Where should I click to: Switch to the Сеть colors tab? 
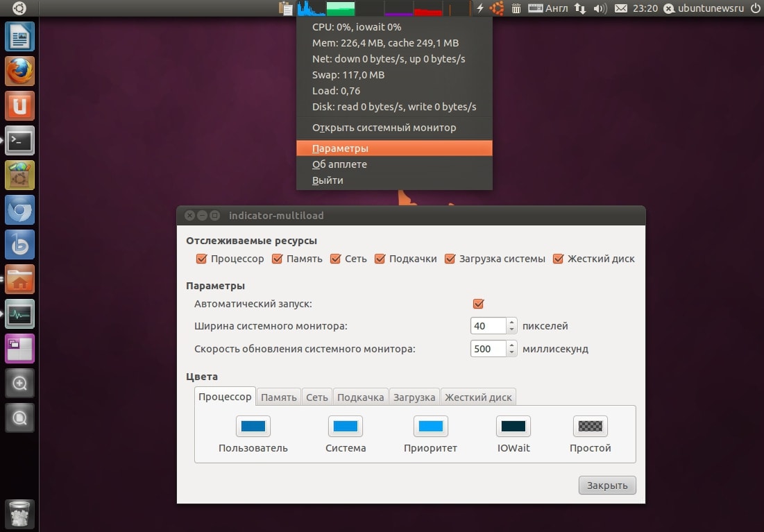click(x=316, y=397)
